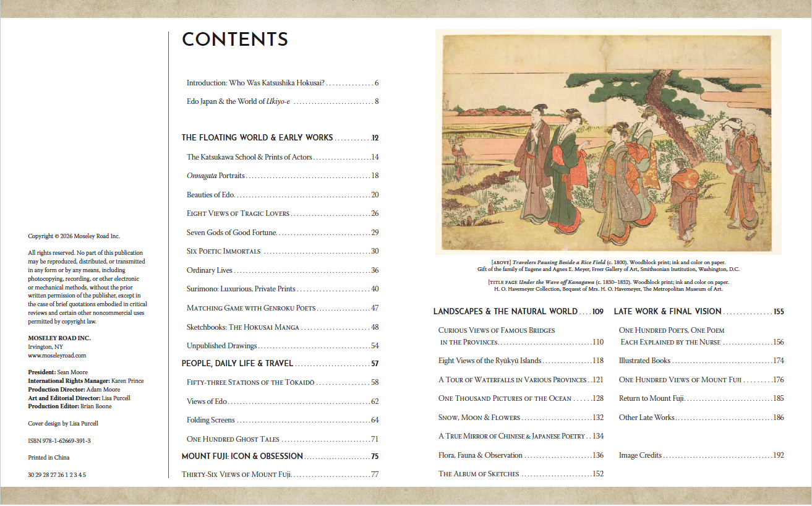812x506 pixels.
Task: Click 'Copyright © 2026 Moseley Road Inc.' line
Action: tap(74, 236)
